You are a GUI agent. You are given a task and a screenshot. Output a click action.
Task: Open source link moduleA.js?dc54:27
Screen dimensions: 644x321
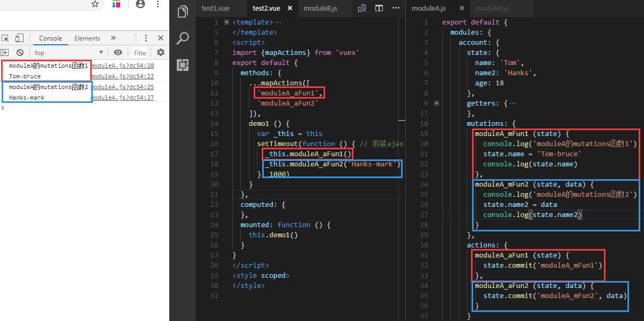point(122,98)
